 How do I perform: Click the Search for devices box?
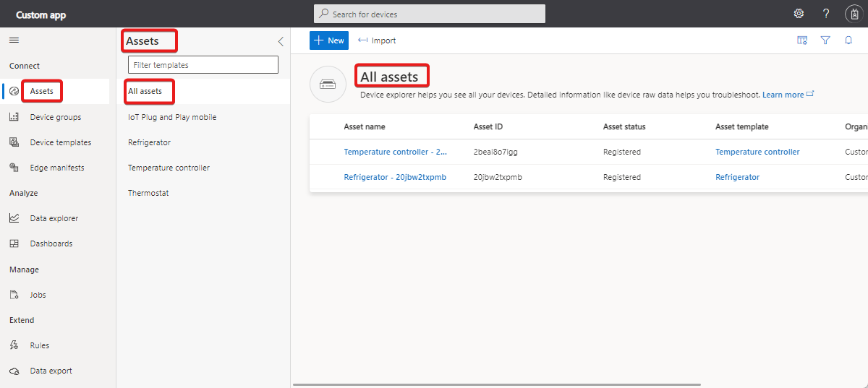coord(429,14)
